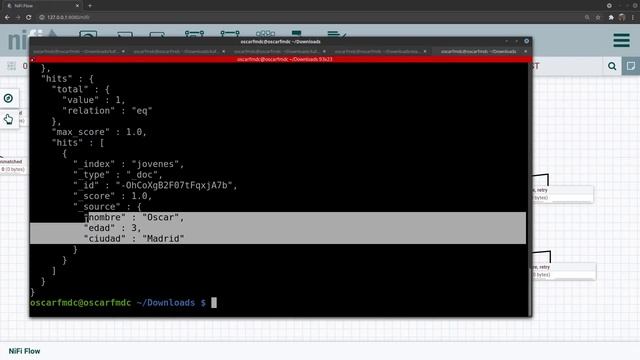Click the "max_score" : 1.0 line
This screenshot has width=640, height=360.
coord(99,132)
